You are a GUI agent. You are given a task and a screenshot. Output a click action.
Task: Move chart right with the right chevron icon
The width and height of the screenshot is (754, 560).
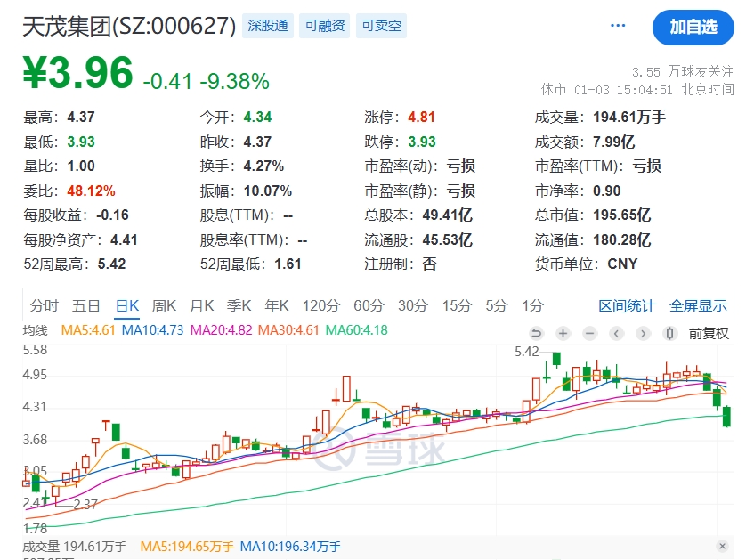pos(643,333)
